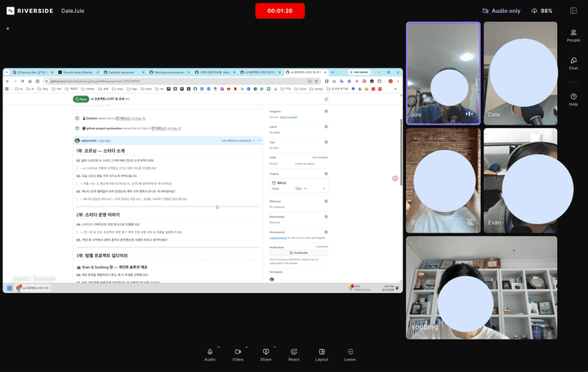Toggle Audio only mode

click(x=501, y=11)
